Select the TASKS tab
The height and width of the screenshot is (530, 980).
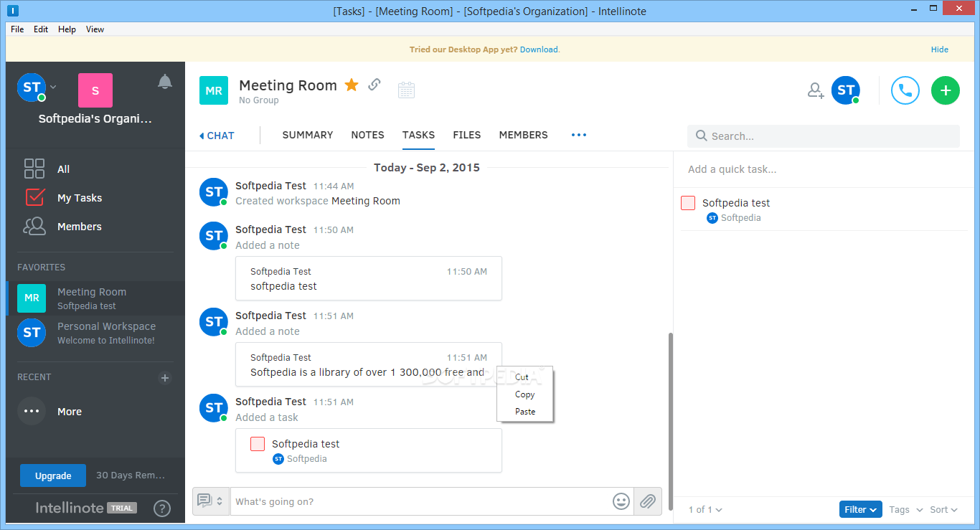pos(418,135)
